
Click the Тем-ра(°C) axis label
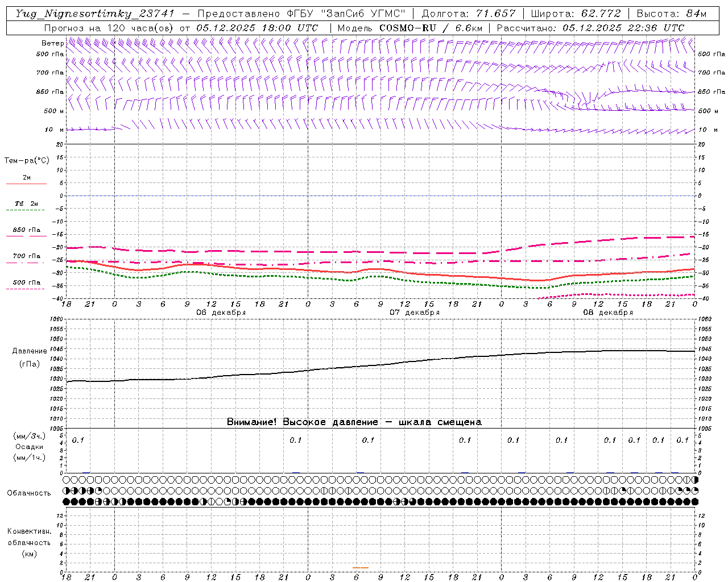[x=27, y=161]
